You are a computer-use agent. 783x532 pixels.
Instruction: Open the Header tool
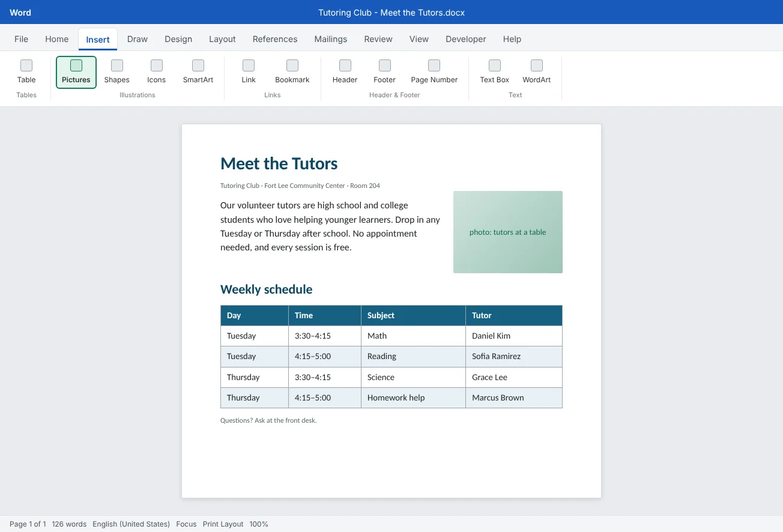(345, 72)
